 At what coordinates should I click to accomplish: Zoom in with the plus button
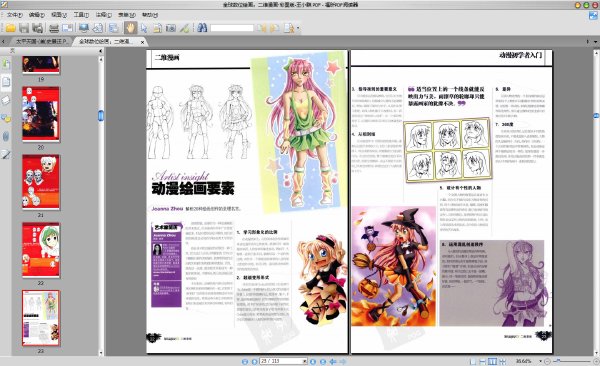click(x=596, y=361)
